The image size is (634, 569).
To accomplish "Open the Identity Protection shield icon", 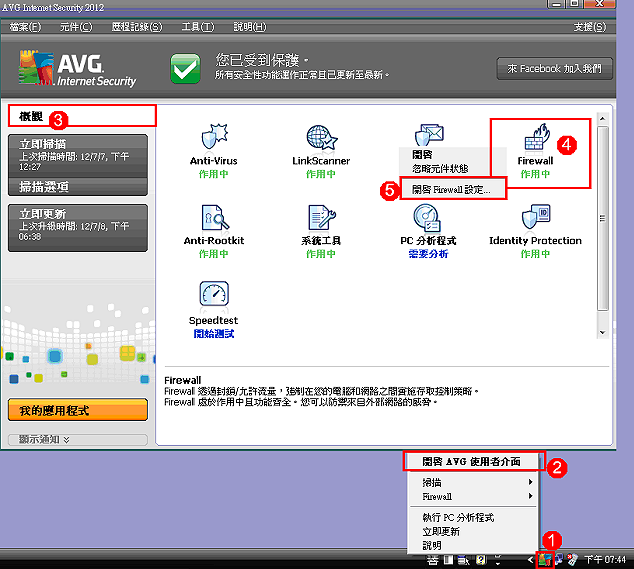I will click(x=536, y=217).
